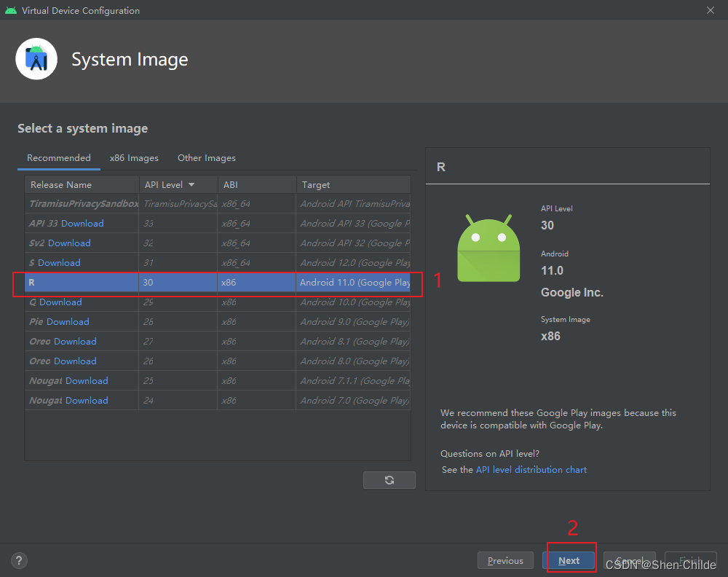Screen dimensions: 728x577
Task: Click API level 30 cell in R row
Action: coord(178,283)
